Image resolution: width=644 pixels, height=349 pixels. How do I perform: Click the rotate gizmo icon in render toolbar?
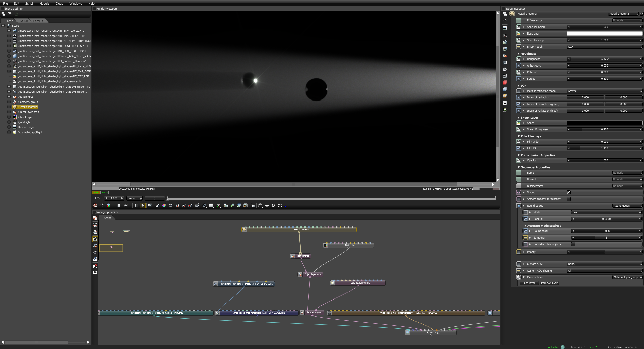[x=273, y=205]
